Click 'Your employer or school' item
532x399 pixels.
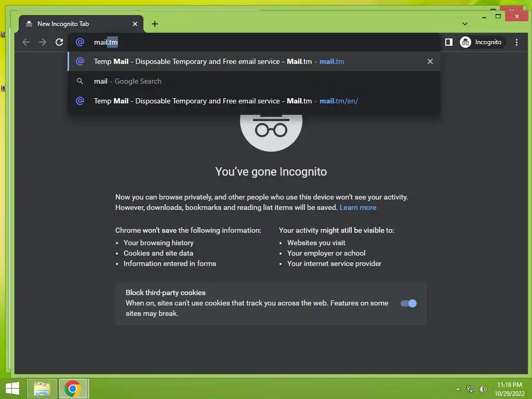pos(326,253)
